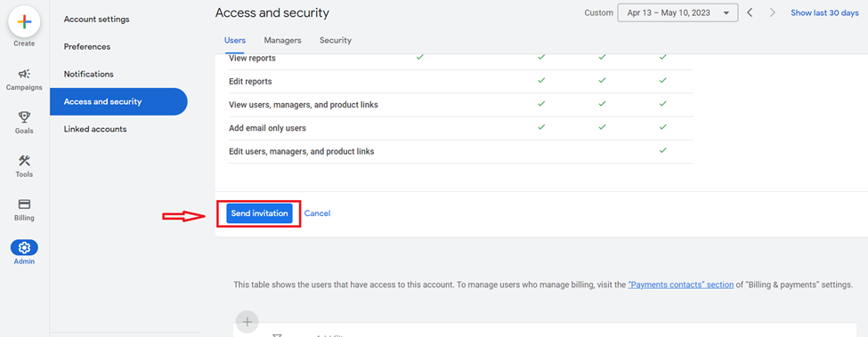Select the Users tab
Image resolution: width=868 pixels, height=337 pixels.
[x=235, y=40]
